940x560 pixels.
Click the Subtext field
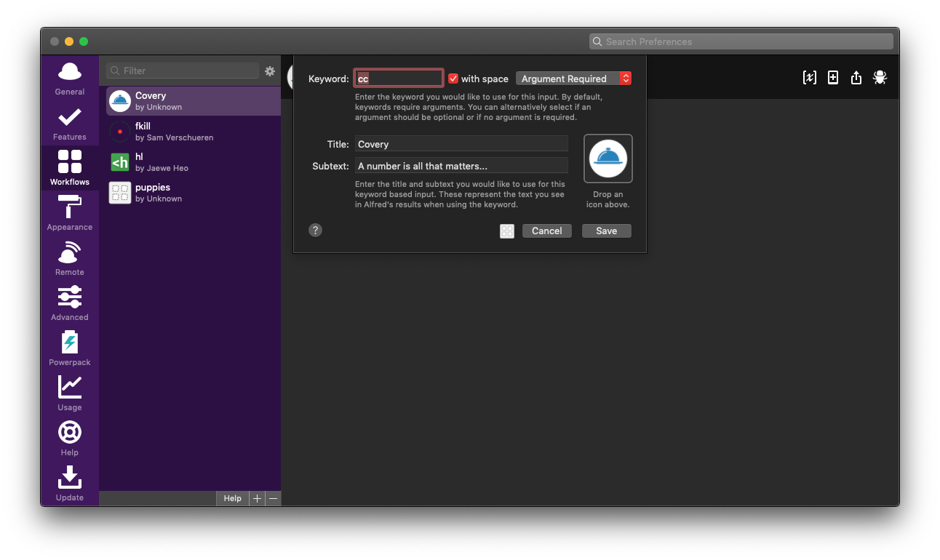tap(461, 166)
